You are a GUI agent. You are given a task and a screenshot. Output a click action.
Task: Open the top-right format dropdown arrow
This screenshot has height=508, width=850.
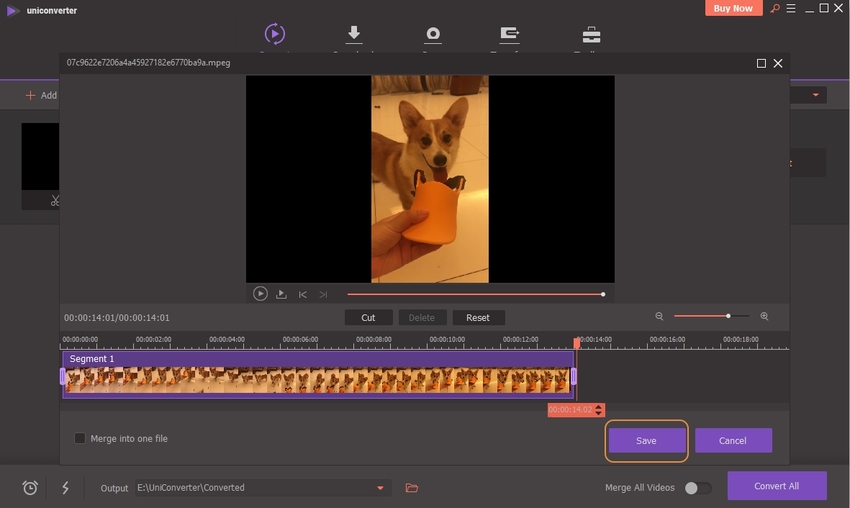pos(816,95)
